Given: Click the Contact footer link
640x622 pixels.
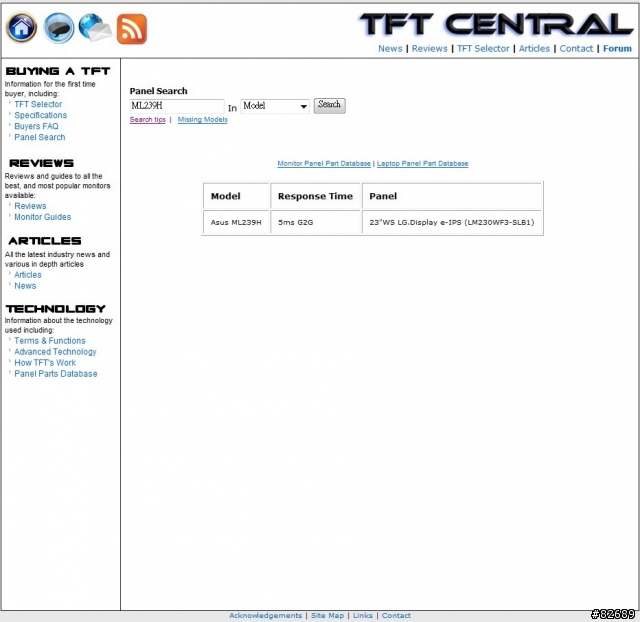Looking at the screenshot, I should (x=396, y=615).
